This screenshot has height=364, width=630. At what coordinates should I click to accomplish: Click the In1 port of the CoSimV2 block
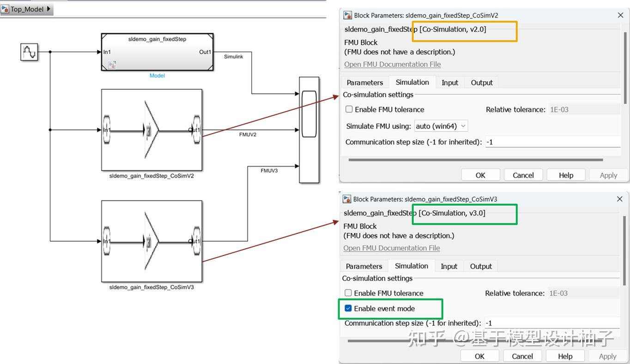[106, 130]
